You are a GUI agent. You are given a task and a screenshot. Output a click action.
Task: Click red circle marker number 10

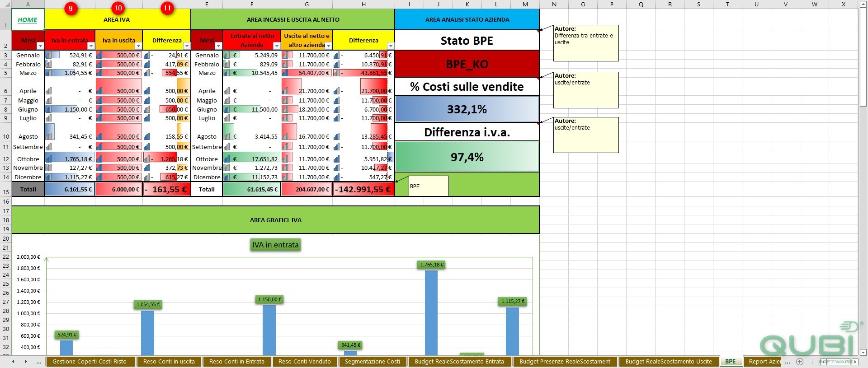coord(118,8)
